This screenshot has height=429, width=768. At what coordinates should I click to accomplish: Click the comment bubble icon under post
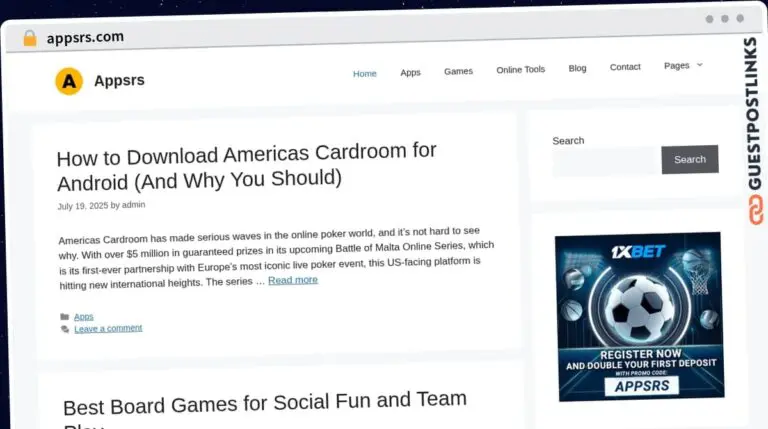(x=65, y=328)
